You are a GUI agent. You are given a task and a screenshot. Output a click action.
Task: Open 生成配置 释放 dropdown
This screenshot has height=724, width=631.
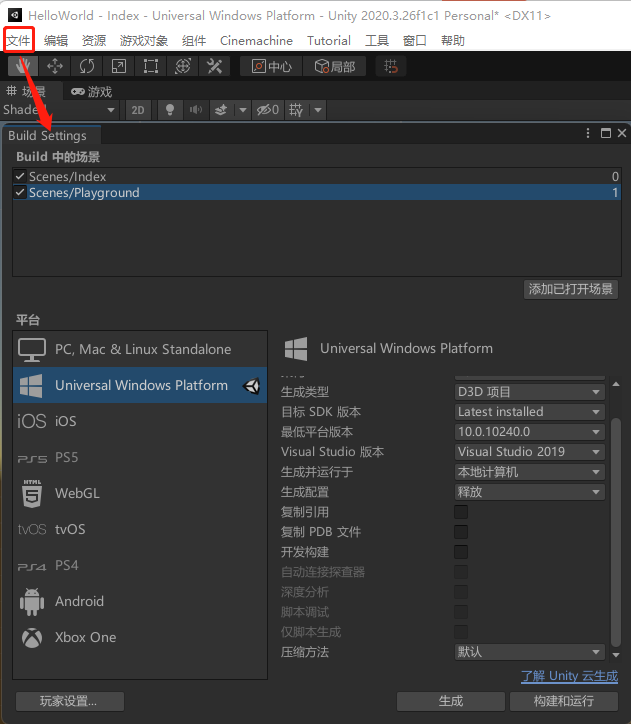[529, 492]
